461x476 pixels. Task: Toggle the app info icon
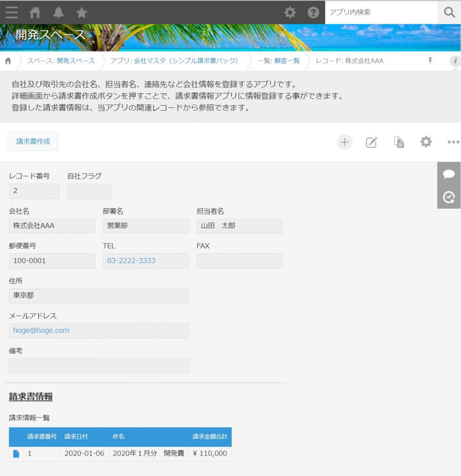pyautogui.click(x=455, y=61)
